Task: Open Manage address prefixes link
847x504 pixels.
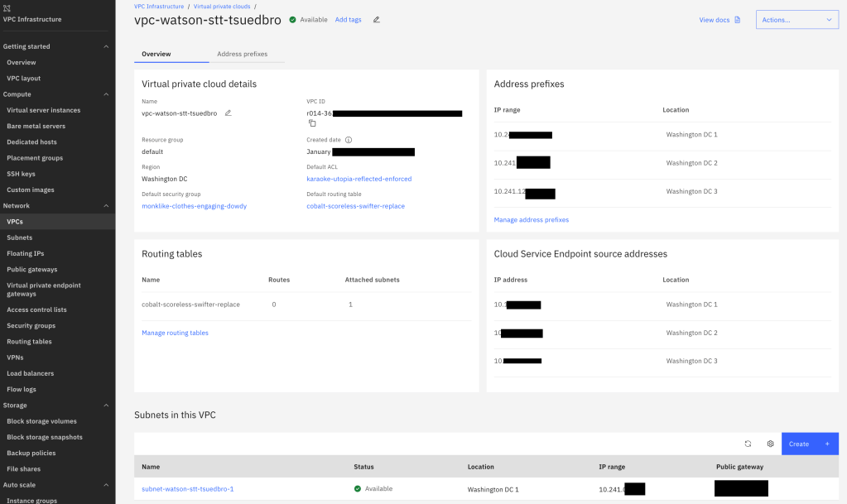Action: pos(531,220)
